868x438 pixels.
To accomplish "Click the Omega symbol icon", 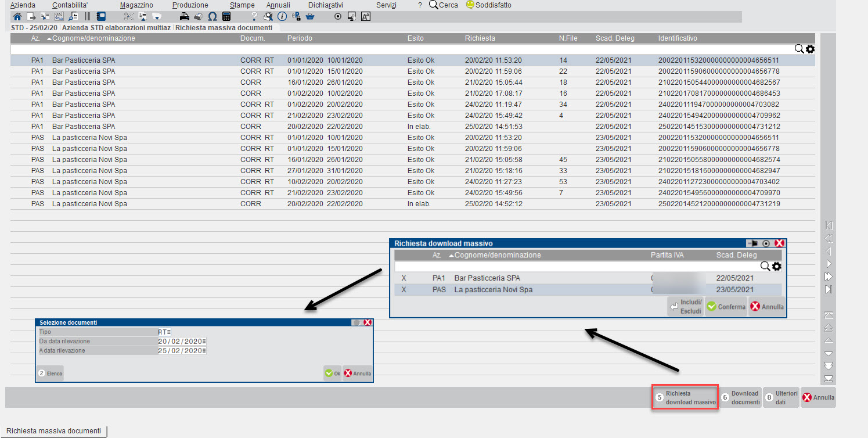I will coord(213,16).
